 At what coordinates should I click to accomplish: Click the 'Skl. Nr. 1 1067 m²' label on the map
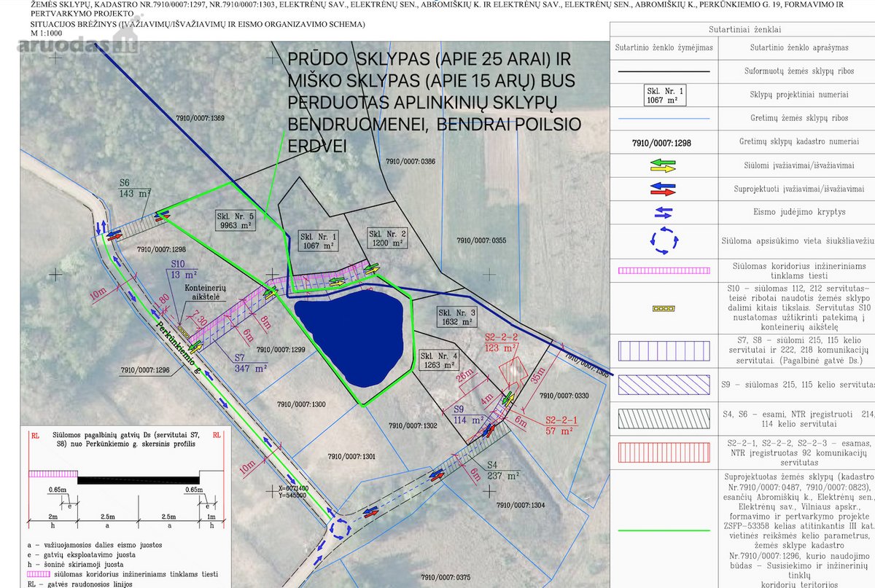(318, 241)
